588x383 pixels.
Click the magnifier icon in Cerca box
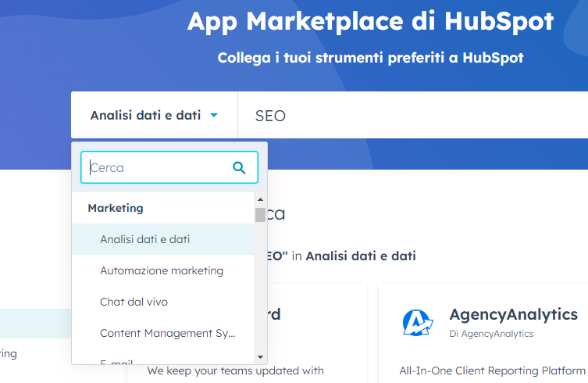(x=239, y=167)
